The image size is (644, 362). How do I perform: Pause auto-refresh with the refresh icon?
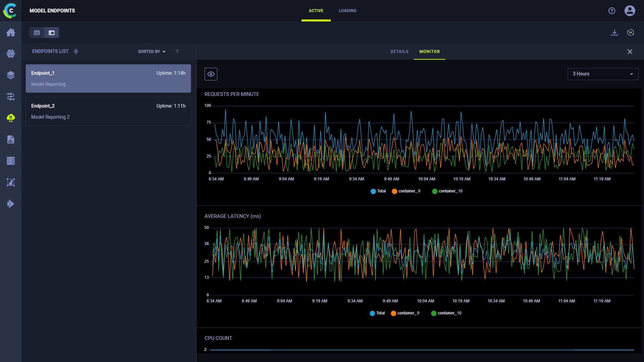631,33
